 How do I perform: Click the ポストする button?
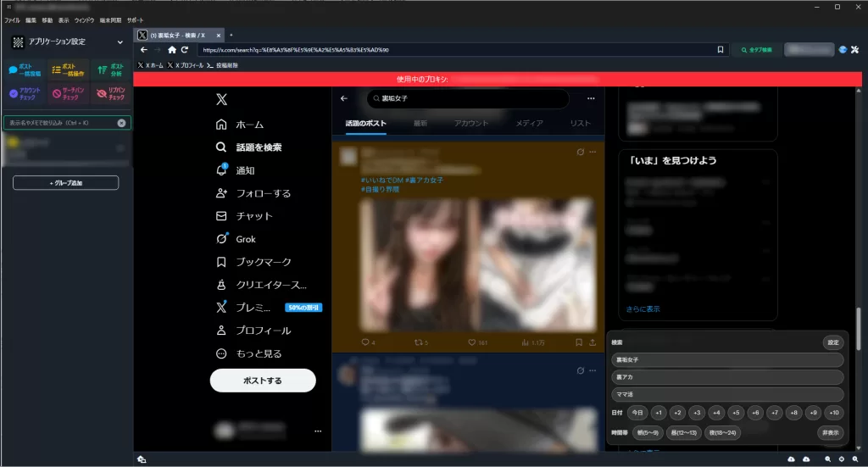click(263, 381)
